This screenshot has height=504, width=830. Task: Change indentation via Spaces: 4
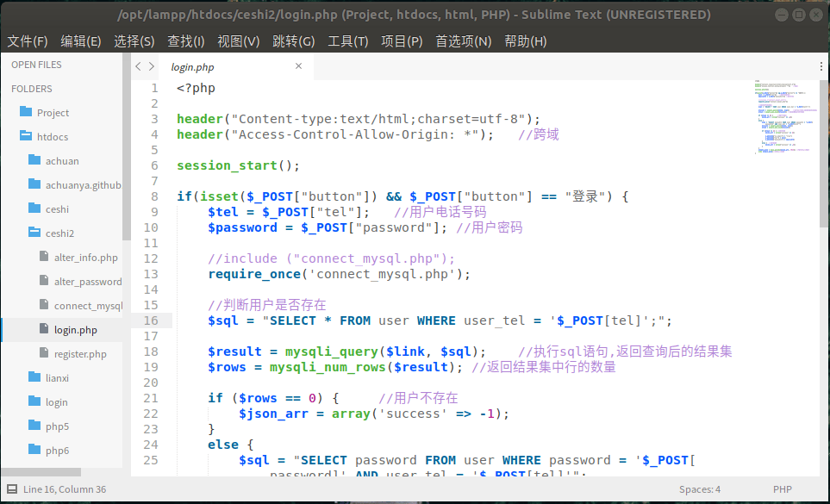pos(699,489)
